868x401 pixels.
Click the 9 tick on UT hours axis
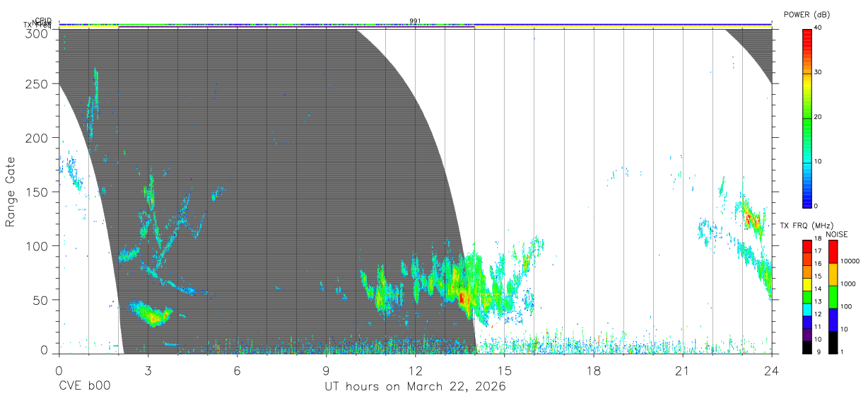pos(326,371)
